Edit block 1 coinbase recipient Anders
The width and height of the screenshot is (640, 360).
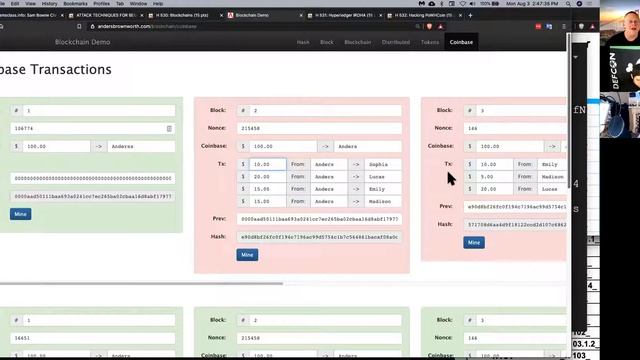[x=141, y=146]
